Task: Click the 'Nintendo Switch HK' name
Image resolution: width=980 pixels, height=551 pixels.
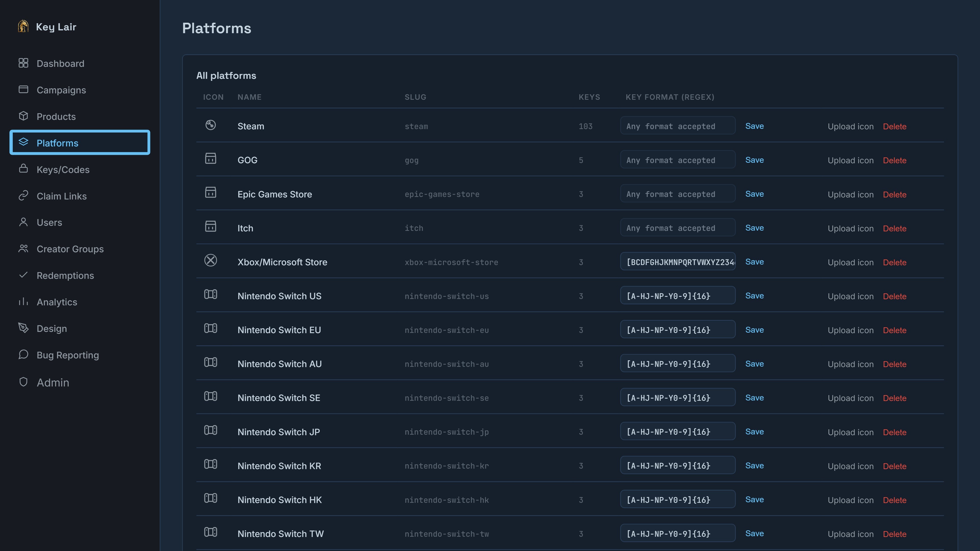Action: coord(280,500)
